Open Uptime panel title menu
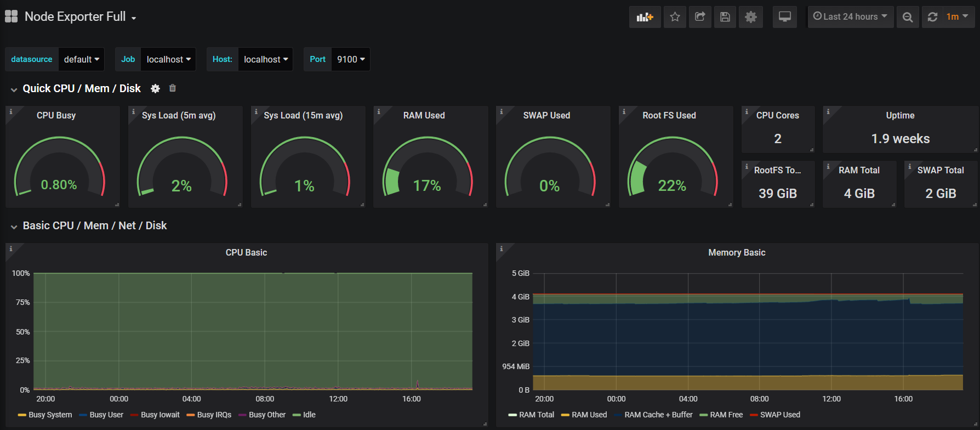Screen dimensions: 980x430 pos(900,115)
